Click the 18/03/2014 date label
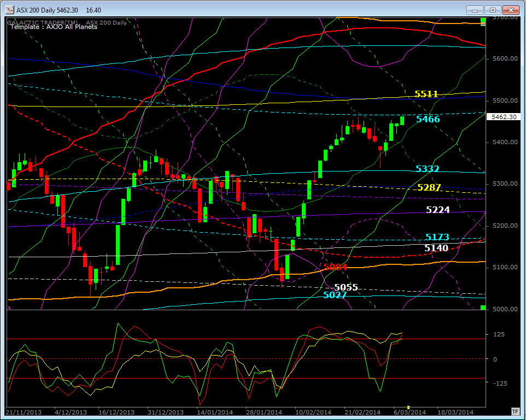The height and width of the screenshot is (420, 526). pos(455,412)
